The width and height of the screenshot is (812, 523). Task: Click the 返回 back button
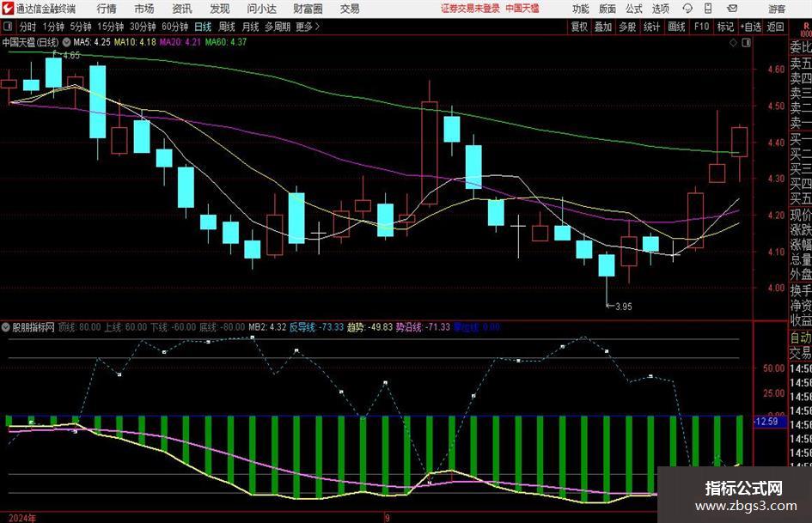pyautogui.click(x=775, y=27)
